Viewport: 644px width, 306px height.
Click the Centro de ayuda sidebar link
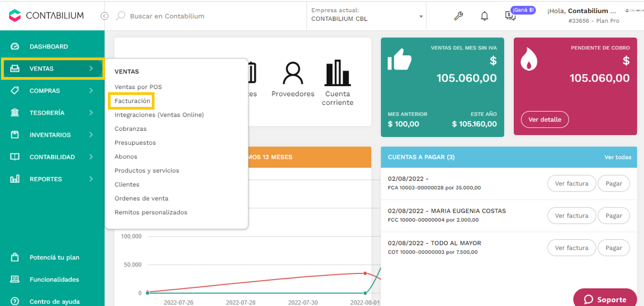point(55,301)
